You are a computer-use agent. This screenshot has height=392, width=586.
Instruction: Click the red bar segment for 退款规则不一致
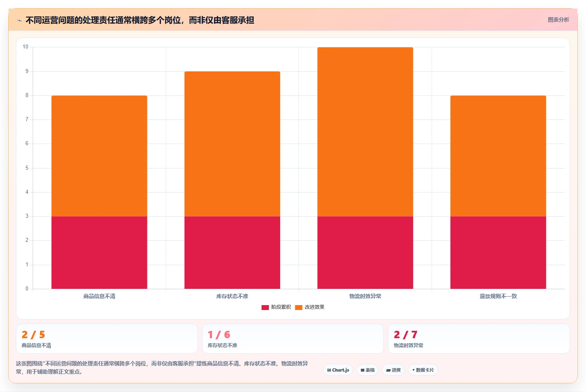tap(498, 252)
